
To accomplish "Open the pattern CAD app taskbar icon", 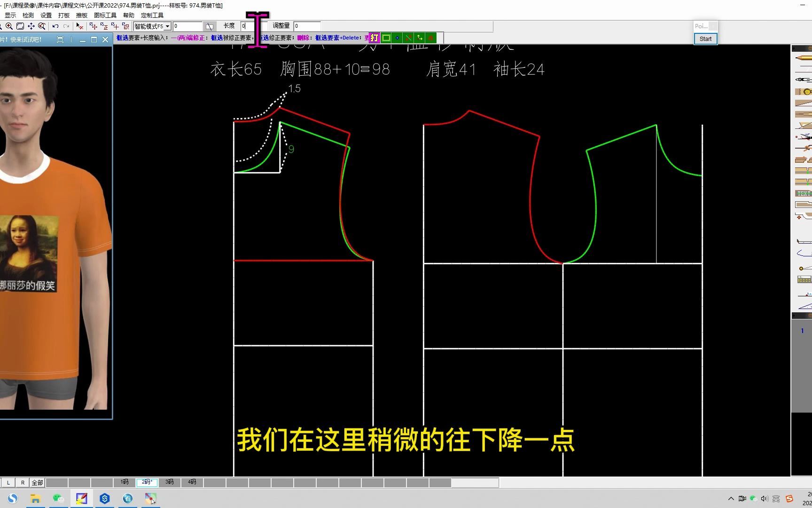I will pyautogui.click(x=82, y=499).
